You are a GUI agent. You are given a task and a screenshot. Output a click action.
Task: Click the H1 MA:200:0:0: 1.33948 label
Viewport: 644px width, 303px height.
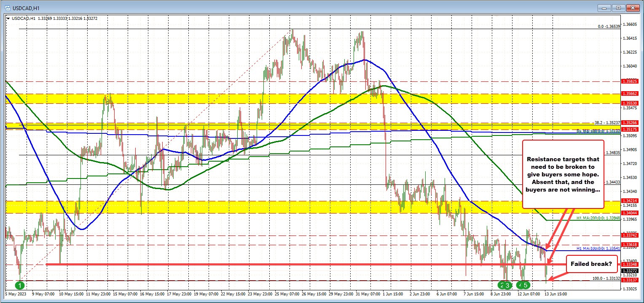coord(598,218)
